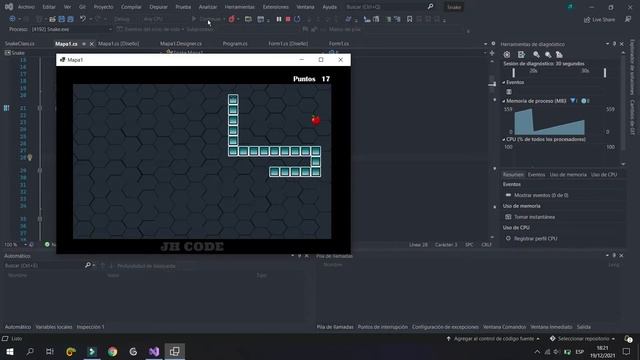640x360 pixels.
Task: Click Seleccionar repositorio in the status bar
Action: [583, 339]
